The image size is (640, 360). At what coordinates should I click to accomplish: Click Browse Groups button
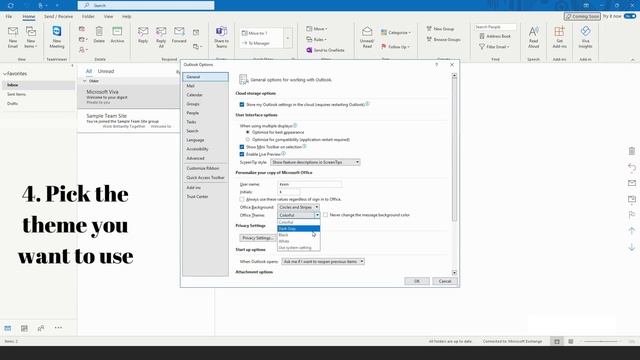pos(443,40)
